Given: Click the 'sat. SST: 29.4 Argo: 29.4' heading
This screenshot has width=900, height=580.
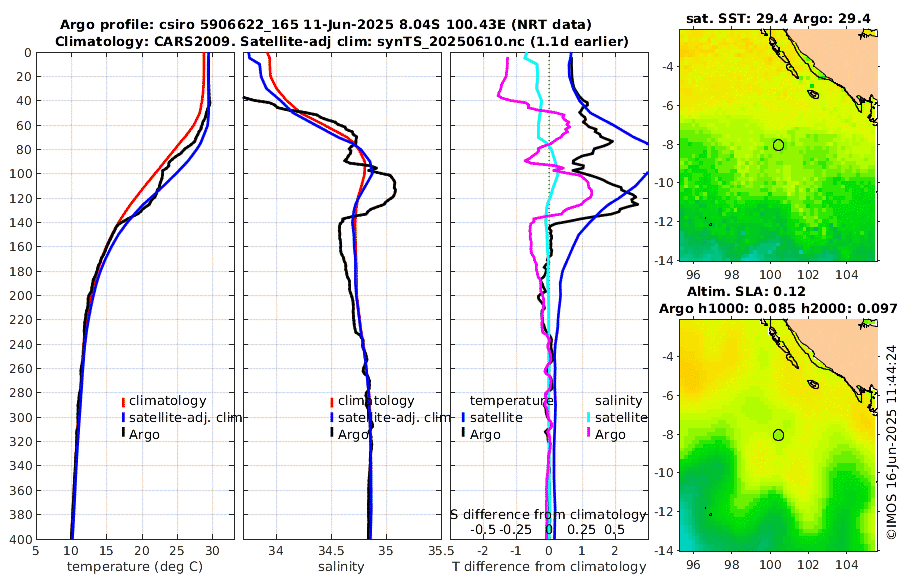Looking at the screenshot, I should point(778,18).
